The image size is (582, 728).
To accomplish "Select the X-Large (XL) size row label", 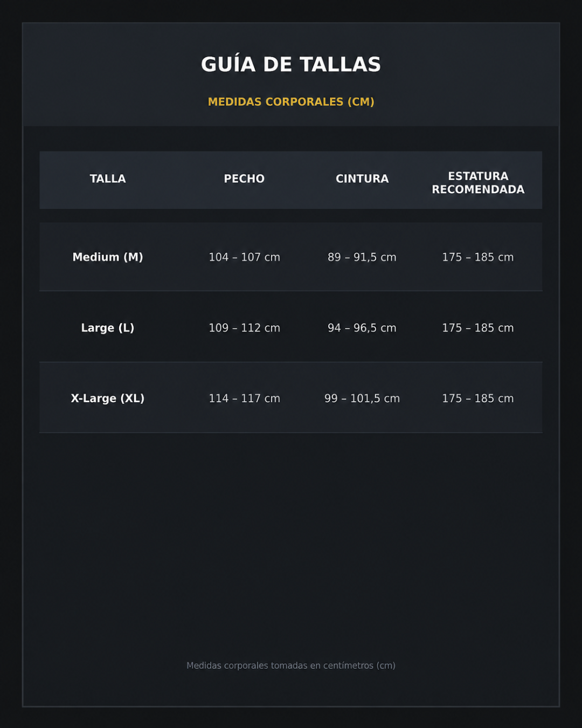I will (x=108, y=399).
